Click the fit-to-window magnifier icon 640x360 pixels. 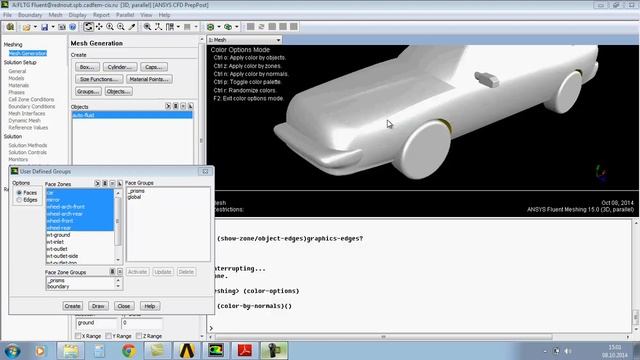click(x=147, y=27)
